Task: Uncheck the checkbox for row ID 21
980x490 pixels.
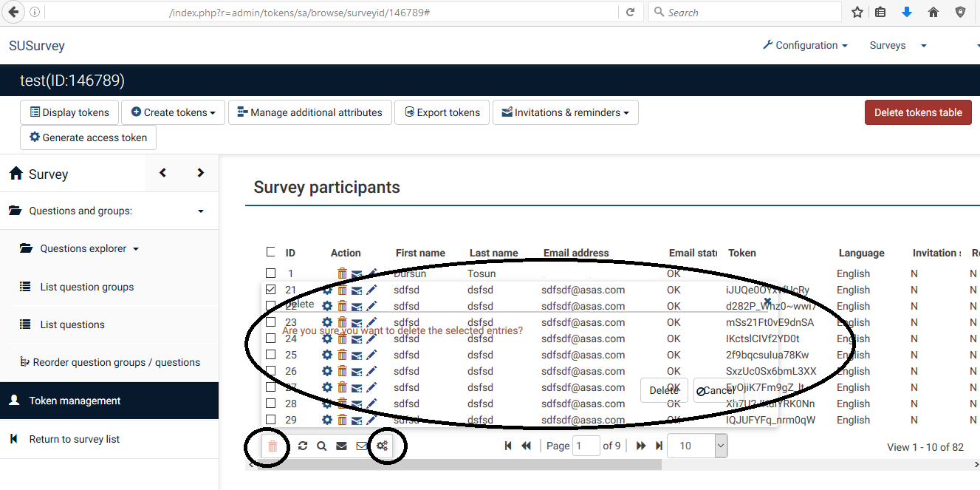Action: 270,290
